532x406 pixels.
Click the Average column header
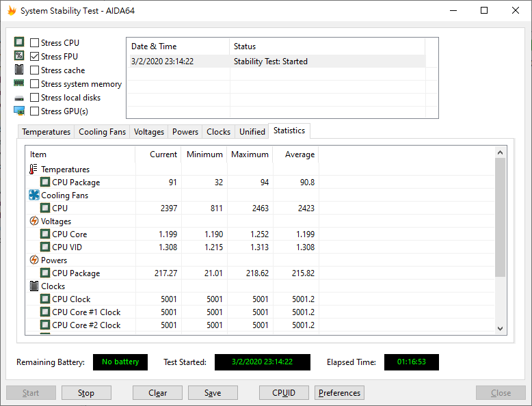pyautogui.click(x=296, y=154)
